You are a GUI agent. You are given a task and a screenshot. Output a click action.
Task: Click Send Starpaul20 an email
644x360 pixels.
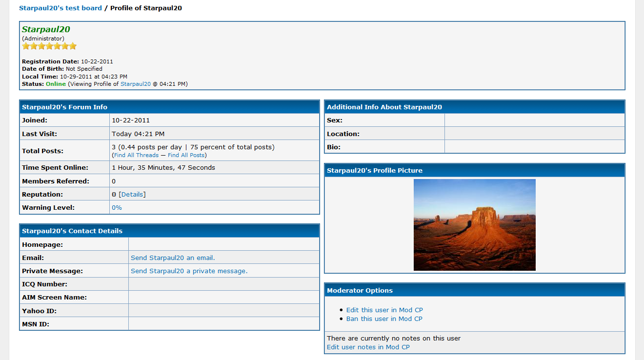173,258
